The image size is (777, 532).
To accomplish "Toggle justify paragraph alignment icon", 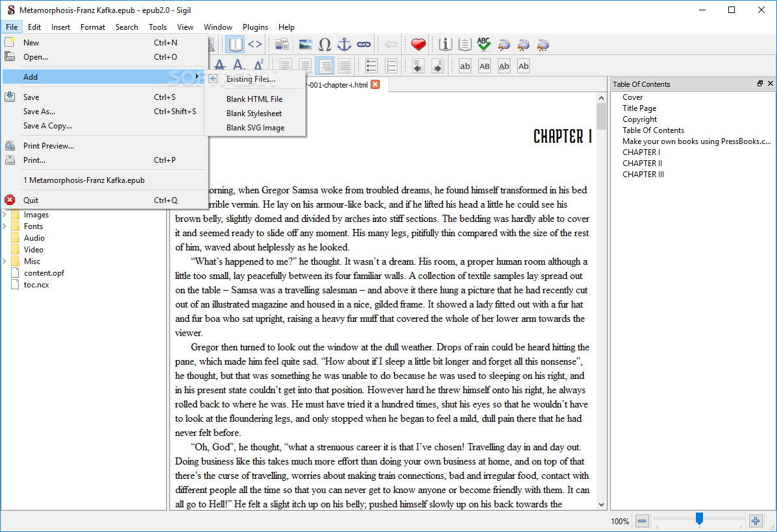I will (x=345, y=66).
